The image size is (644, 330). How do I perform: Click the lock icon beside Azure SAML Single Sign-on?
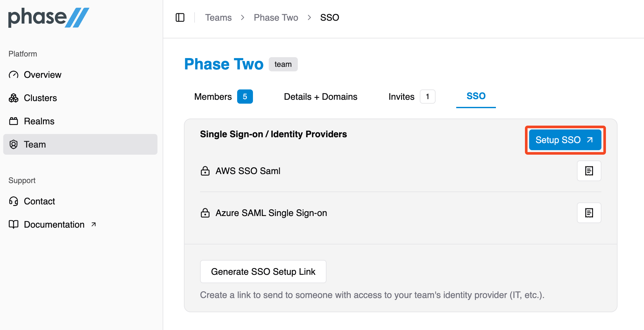[205, 213]
